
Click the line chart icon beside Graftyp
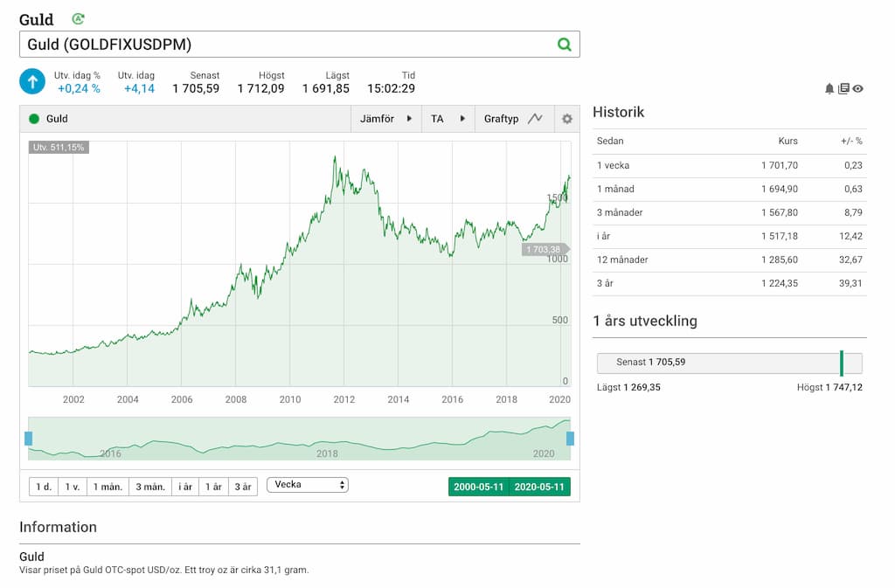pos(535,119)
